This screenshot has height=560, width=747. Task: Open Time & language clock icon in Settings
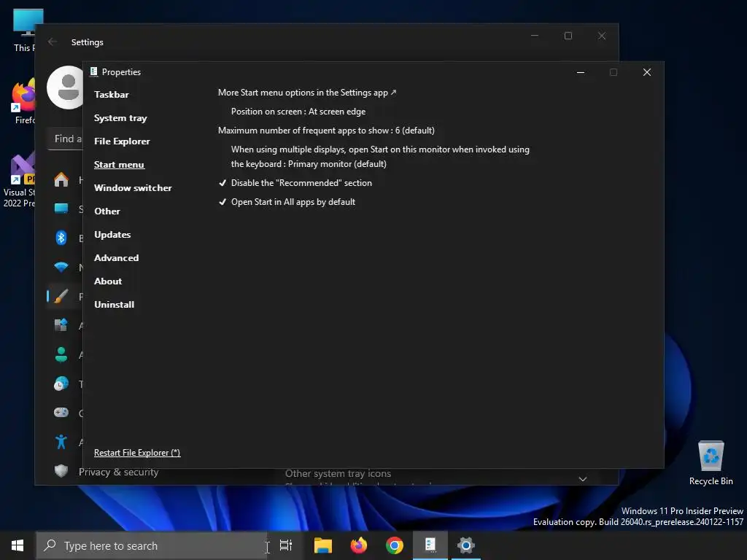[x=61, y=384]
